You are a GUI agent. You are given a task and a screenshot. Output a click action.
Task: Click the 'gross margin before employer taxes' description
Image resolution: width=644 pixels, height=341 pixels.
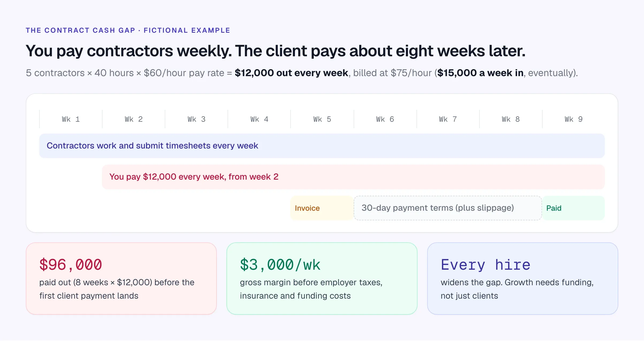pos(311,289)
